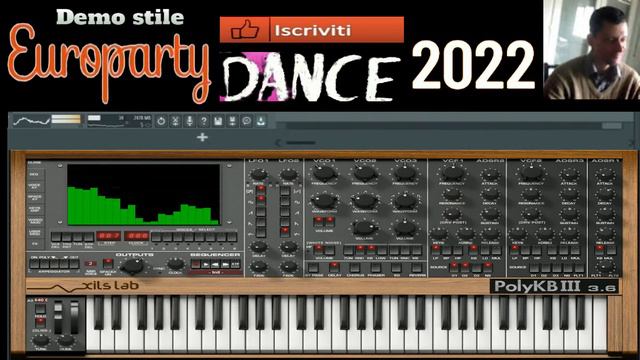640x360 pixels.
Task: Open the FX tab in left panel
Action: click(x=34, y=244)
